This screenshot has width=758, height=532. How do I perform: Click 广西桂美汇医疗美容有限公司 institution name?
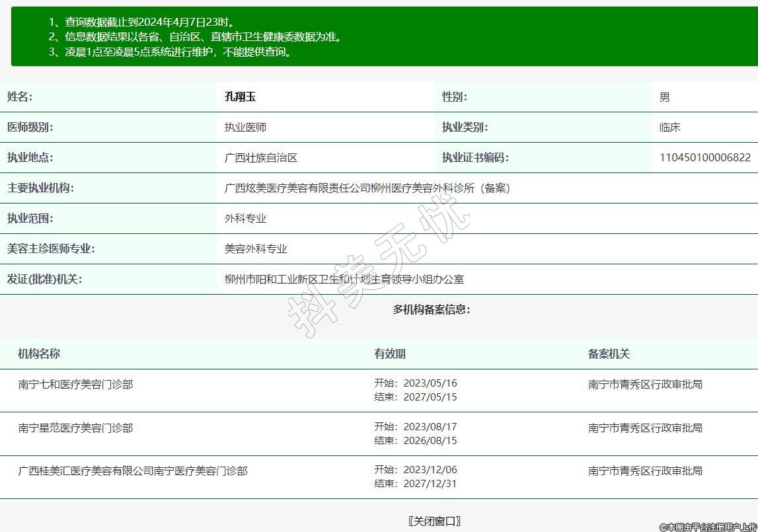[x=132, y=471]
